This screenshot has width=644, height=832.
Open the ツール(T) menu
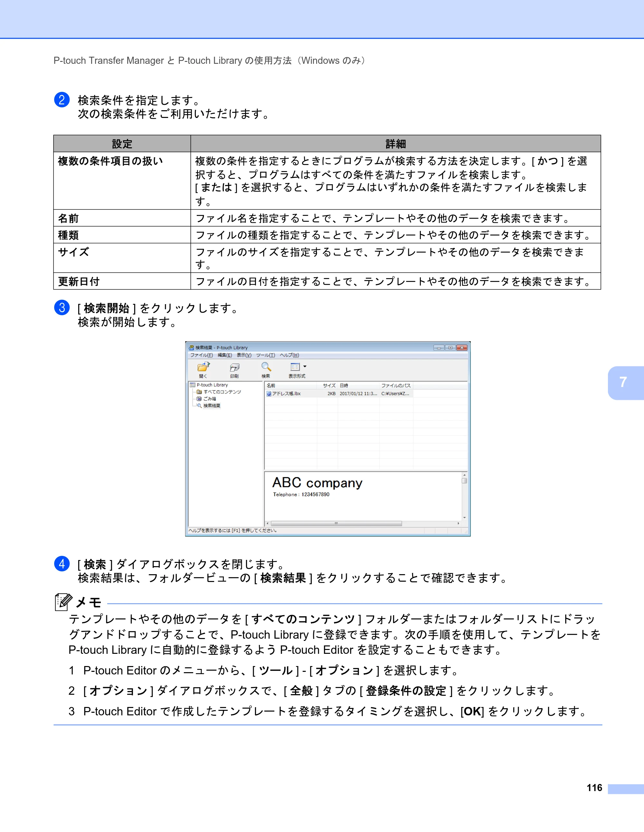265,355
